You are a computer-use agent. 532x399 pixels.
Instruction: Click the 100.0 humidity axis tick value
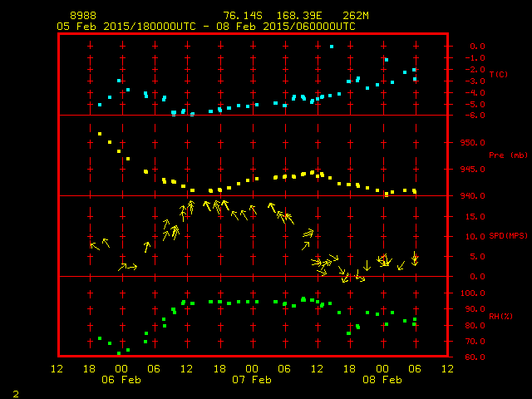(470, 293)
